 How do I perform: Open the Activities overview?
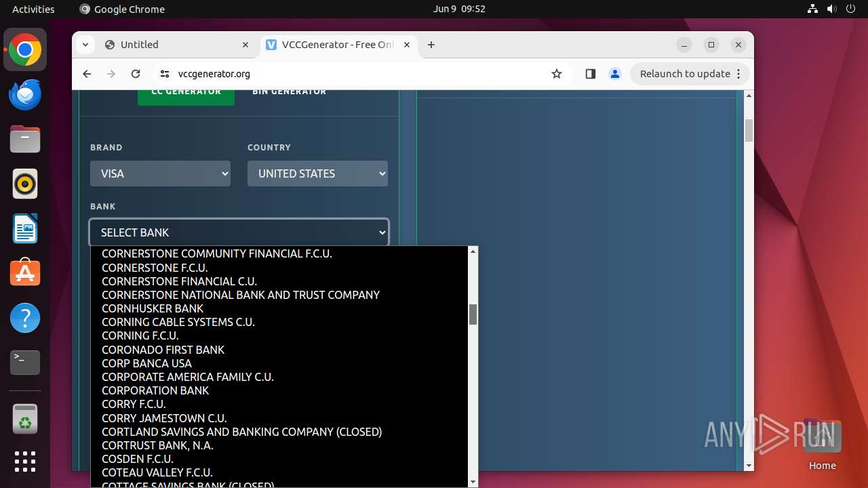tap(33, 9)
